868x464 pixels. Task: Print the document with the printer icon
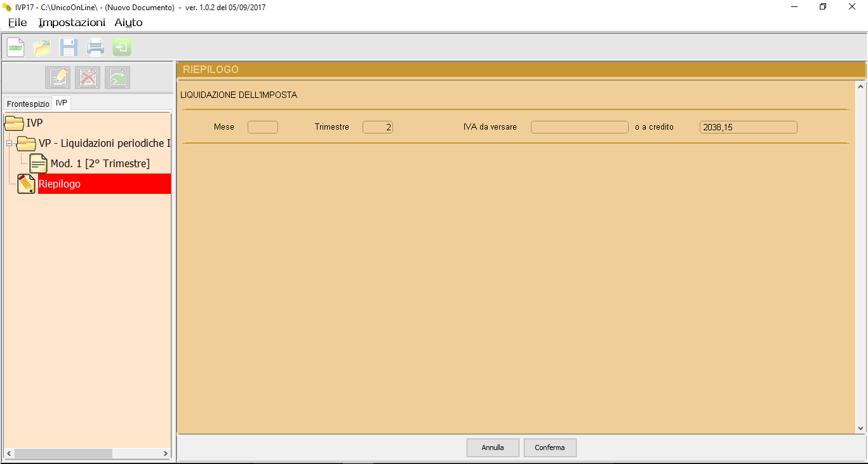pyautogui.click(x=95, y=48)
